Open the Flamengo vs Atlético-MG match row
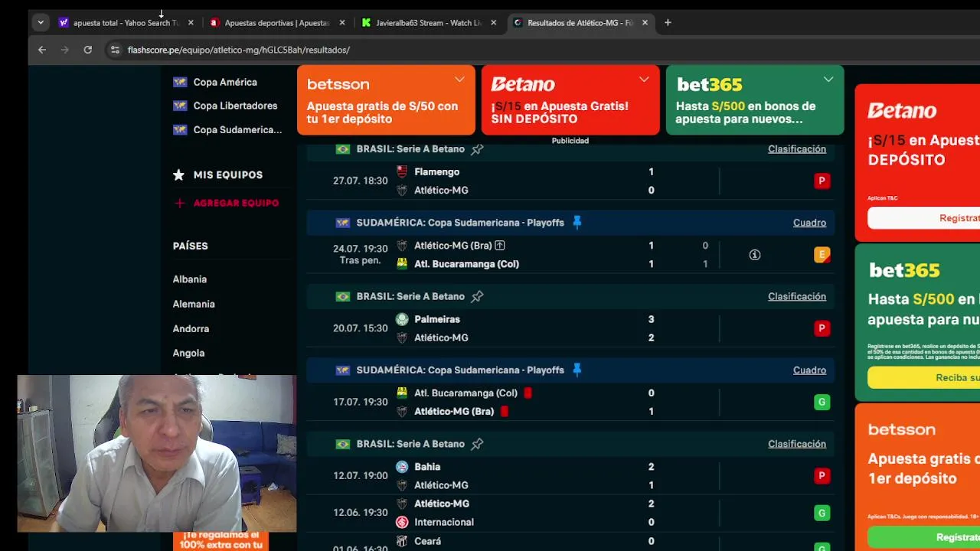 pos(570,181)
